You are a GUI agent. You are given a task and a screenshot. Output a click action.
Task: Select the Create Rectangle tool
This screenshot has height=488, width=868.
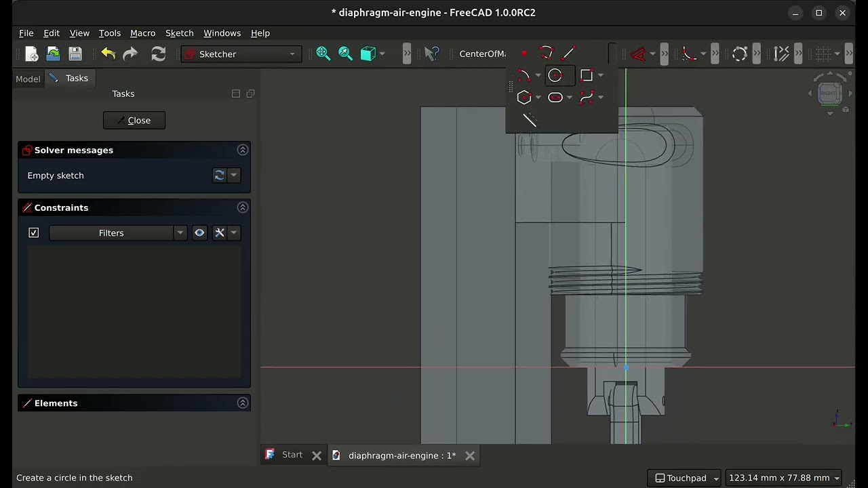587,75
